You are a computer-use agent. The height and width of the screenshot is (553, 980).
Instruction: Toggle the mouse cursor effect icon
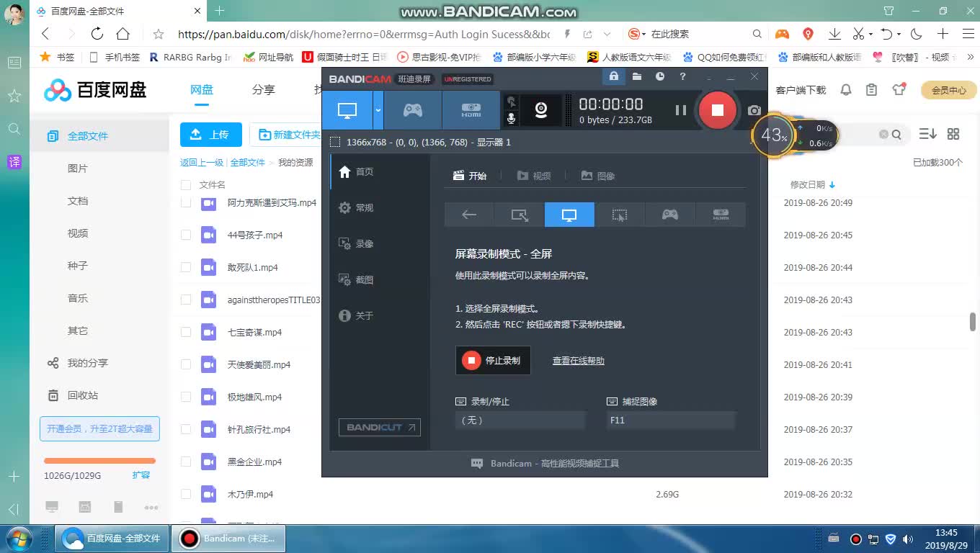pos(512,102)
